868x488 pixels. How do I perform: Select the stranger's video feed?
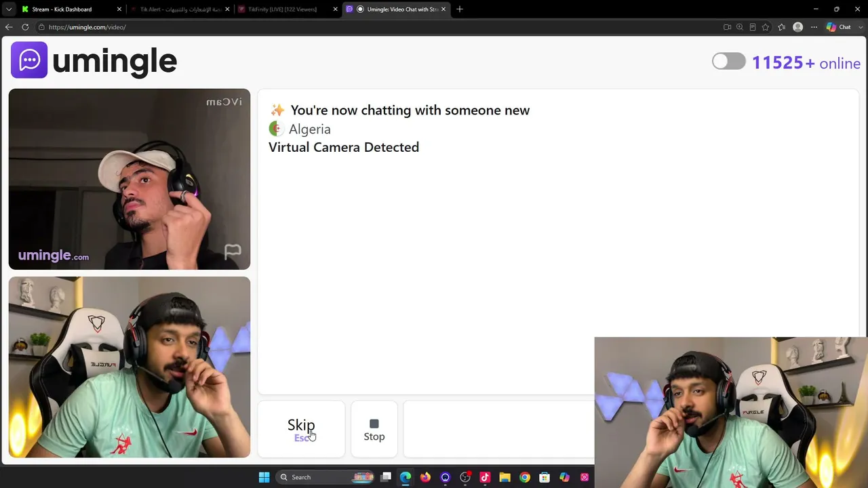tap(130, 179)
